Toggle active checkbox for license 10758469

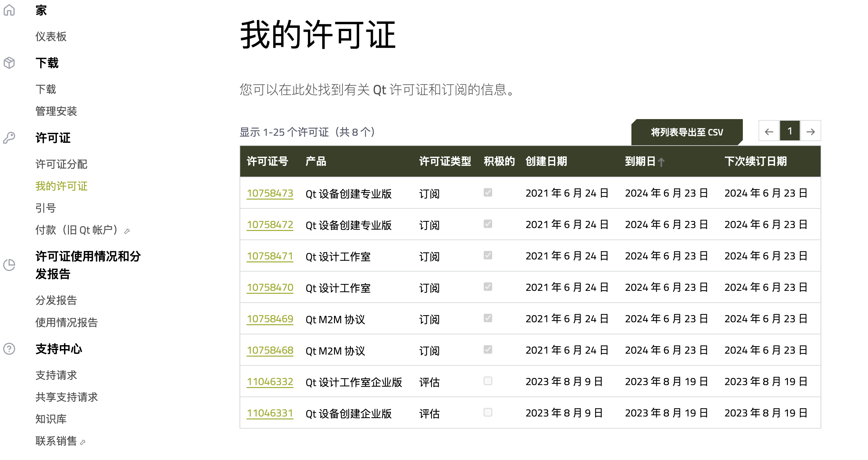click(x=488, y=318)
